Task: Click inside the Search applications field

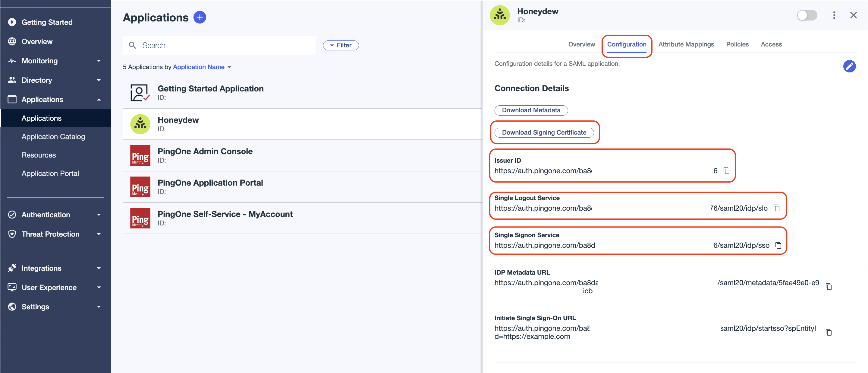Action: (x=219, y=45)
